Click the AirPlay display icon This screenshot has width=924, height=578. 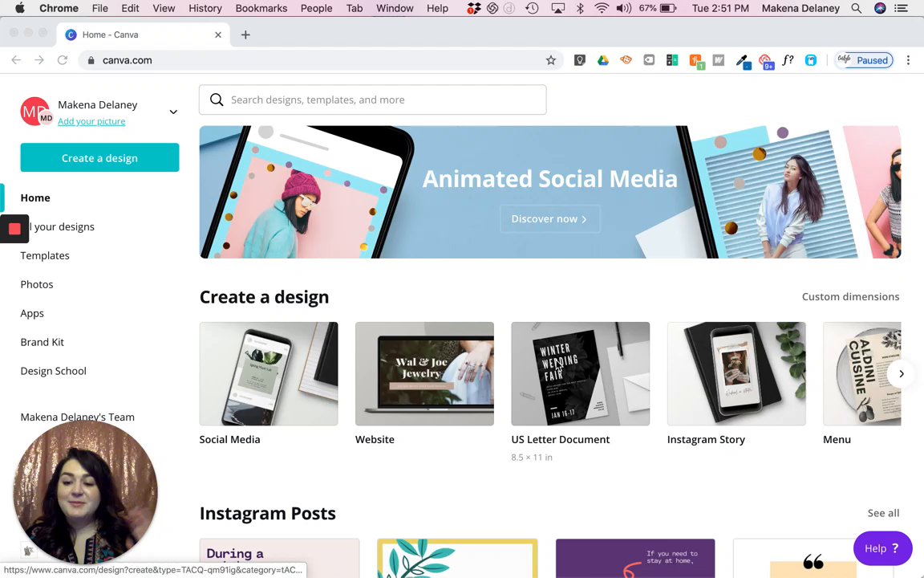coord(557,8)
